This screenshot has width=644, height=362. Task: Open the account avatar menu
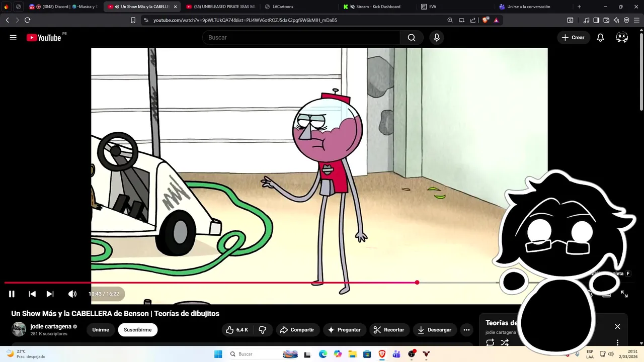coord(622,38)
